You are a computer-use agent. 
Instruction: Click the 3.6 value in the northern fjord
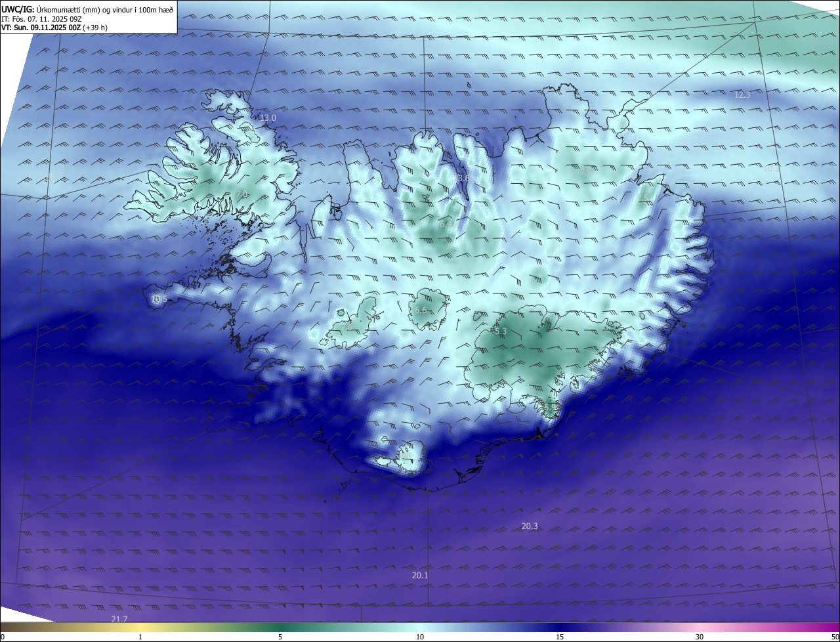point(463,179)
